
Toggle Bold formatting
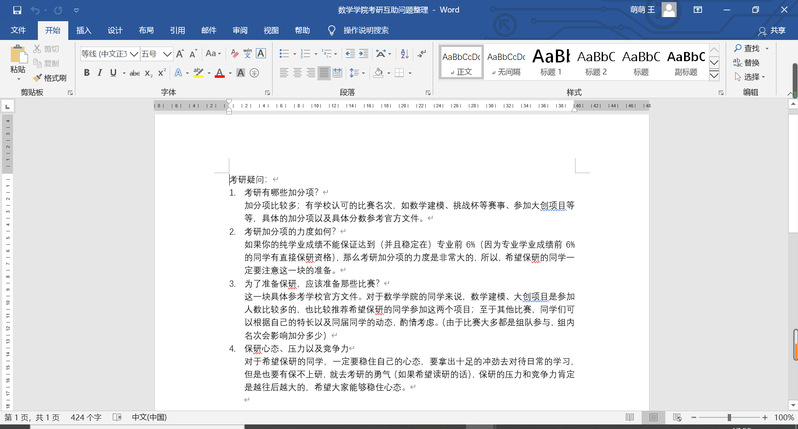(x=87, y=73)
